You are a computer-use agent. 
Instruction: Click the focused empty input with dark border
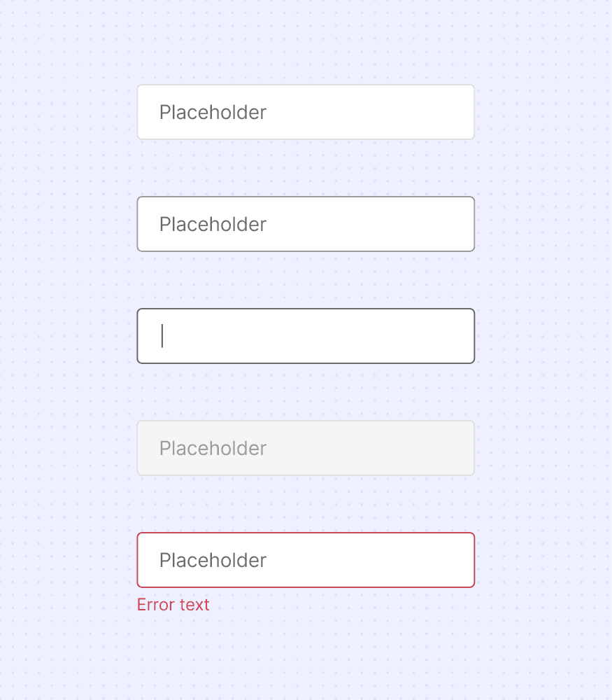coord(306,336)
